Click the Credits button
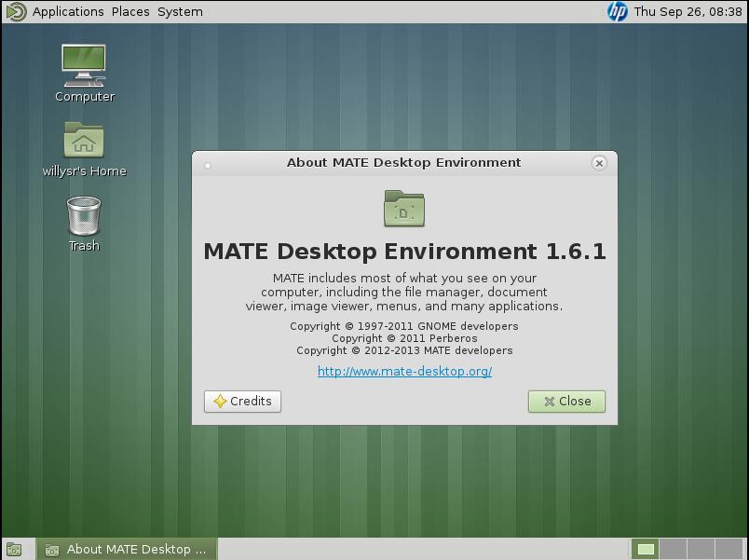Viewport: 749px width, 560px height. point(242,402)
